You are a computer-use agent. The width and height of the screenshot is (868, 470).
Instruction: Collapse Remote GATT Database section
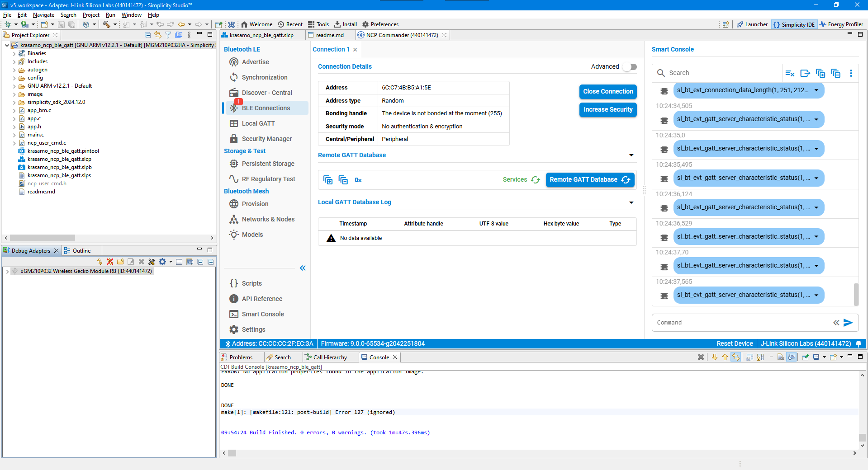tap(631, 155)
